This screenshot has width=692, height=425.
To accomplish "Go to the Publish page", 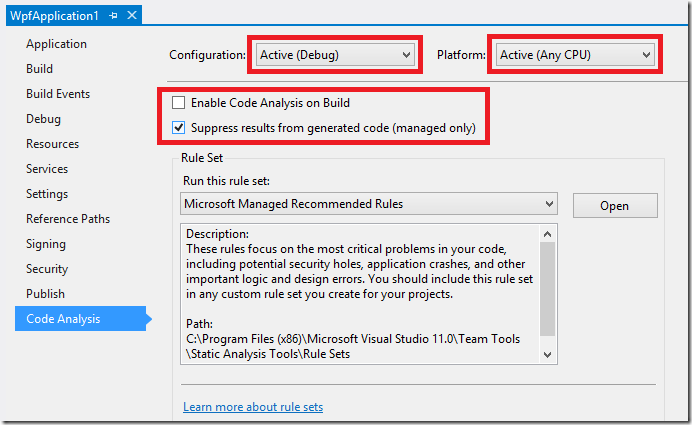I will click(x=45, y=294).
